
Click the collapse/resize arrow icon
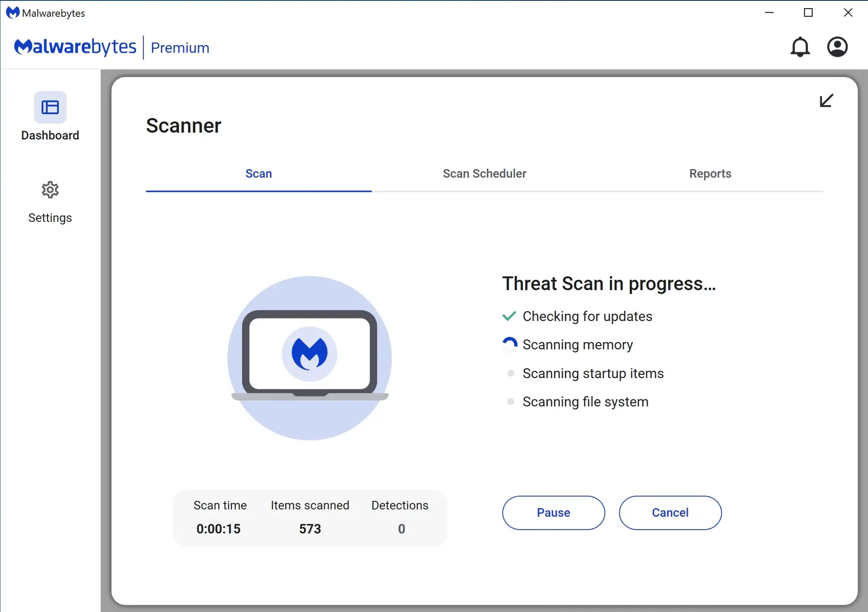coord(826,101)
